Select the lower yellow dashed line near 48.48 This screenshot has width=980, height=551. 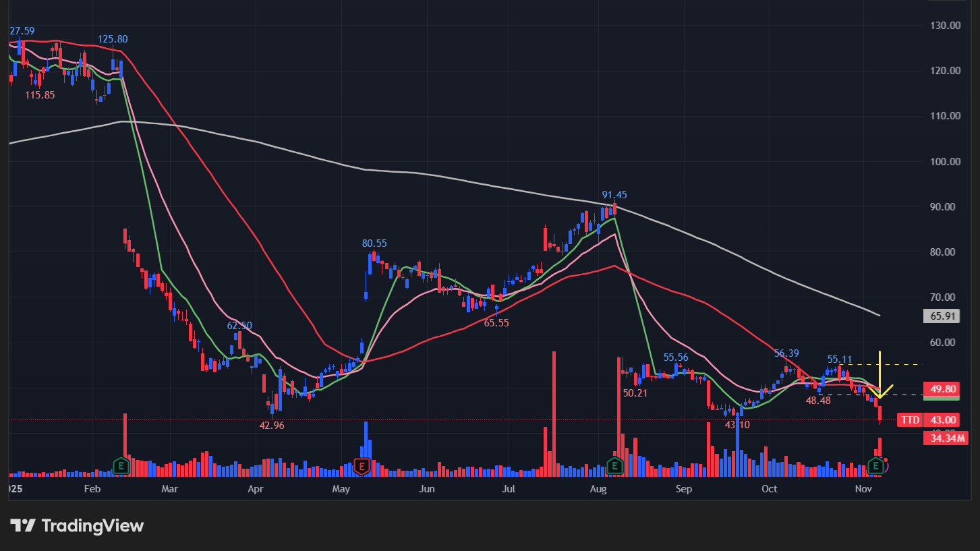(x=850, y=395)
